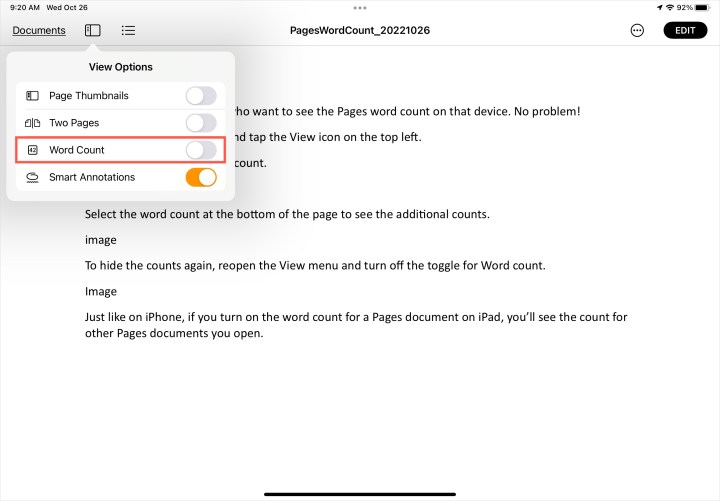Tap the text 'tap the View icon on the top left'

[335, 137]
